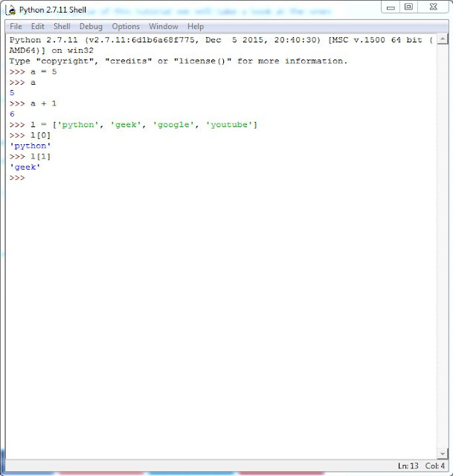The image size is (453, 476).
Task: Click the string 'google' in the list
Action: click(x=173, y=125)
